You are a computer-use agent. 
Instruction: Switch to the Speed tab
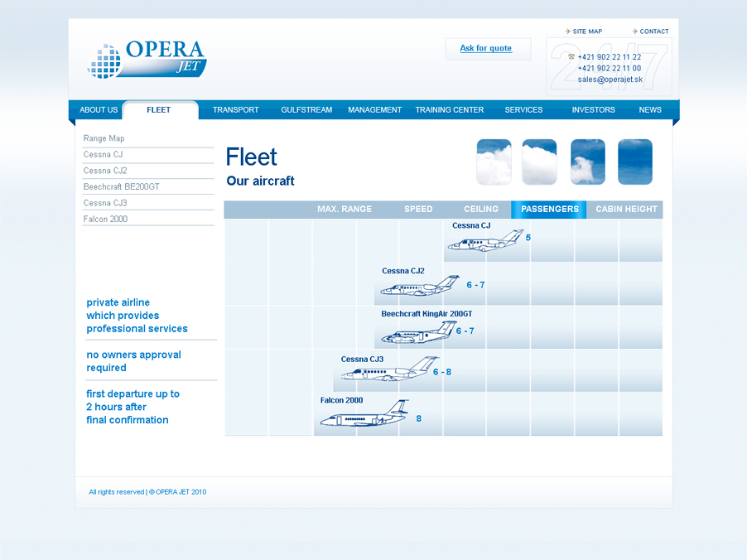click(x=418, y=210)
